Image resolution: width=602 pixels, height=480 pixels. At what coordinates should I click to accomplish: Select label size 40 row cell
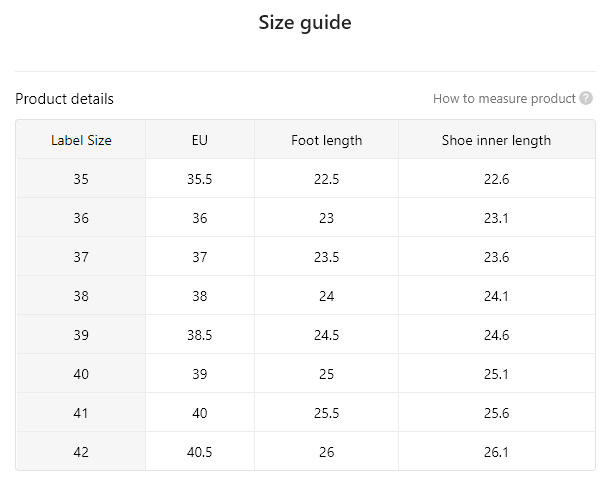coord(81,374)
